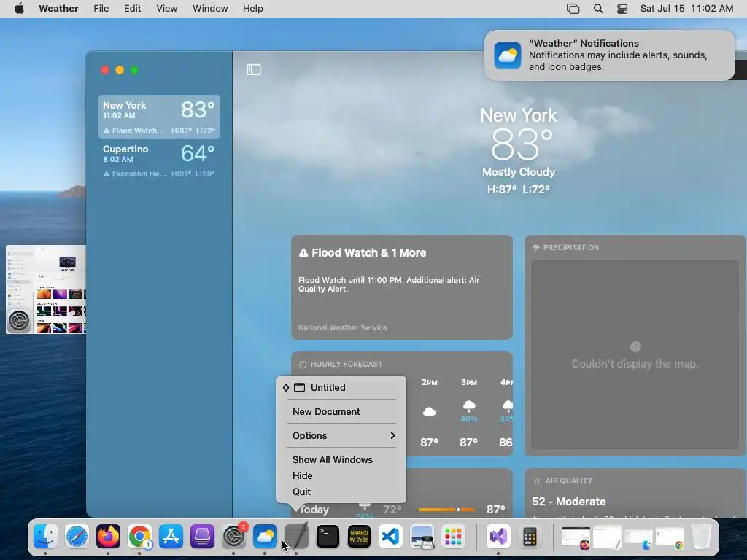This screenshot has width=747, height=560.
Task: Click the Weather Notifications banner
Action: [609, 55]
